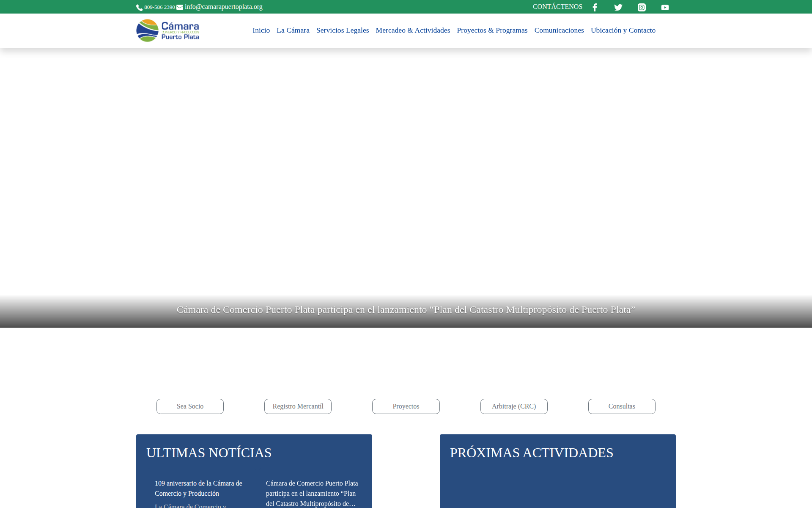812x508 pixels.
Task: Open the 109 aniversario news article
Action: click(198, 489)
